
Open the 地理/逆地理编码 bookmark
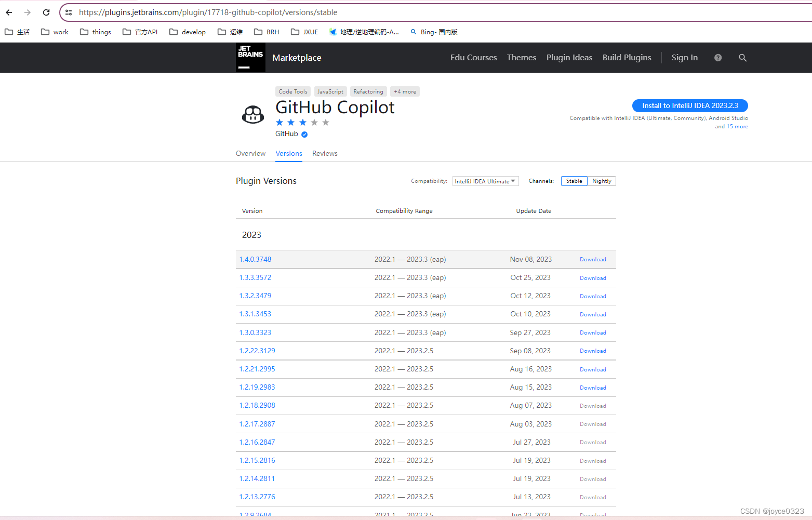[x=364, y=32]
